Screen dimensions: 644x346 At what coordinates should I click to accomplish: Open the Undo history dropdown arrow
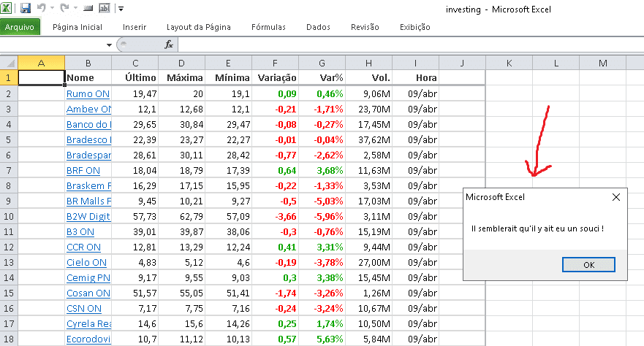pyautogui.click(x=52, y=9)
